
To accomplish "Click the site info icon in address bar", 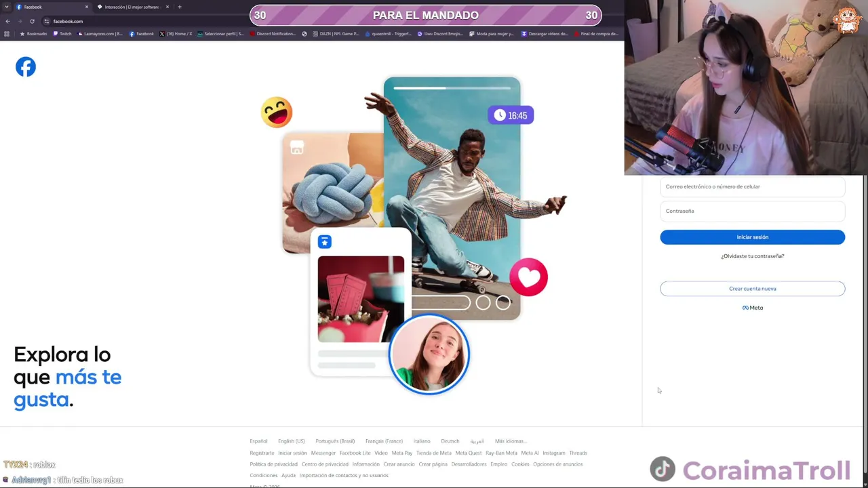I will coord(46,21).
